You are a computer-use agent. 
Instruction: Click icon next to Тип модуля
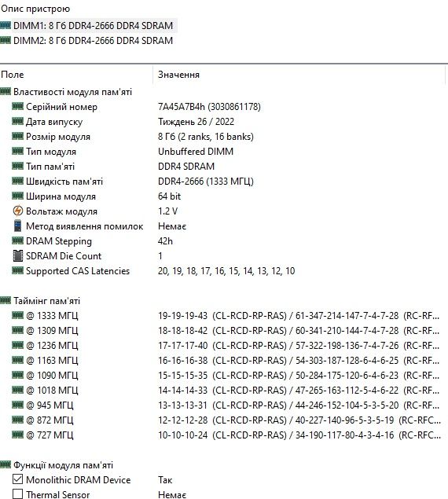(x=17, y=151)
